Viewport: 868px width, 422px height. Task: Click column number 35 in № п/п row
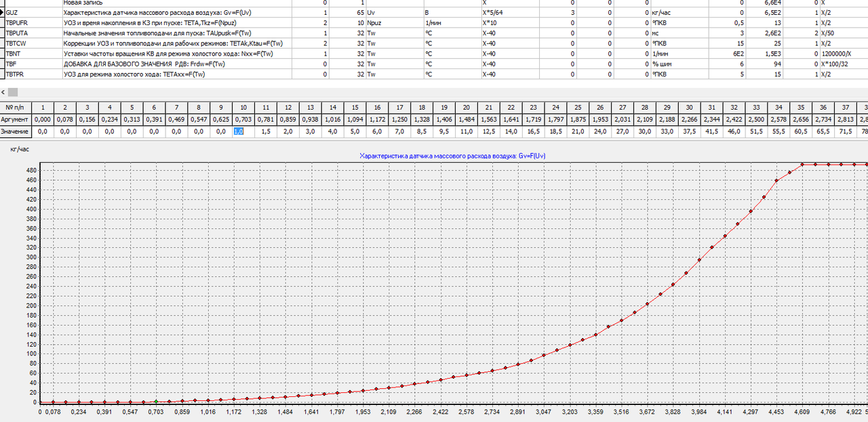pos(800,107)
